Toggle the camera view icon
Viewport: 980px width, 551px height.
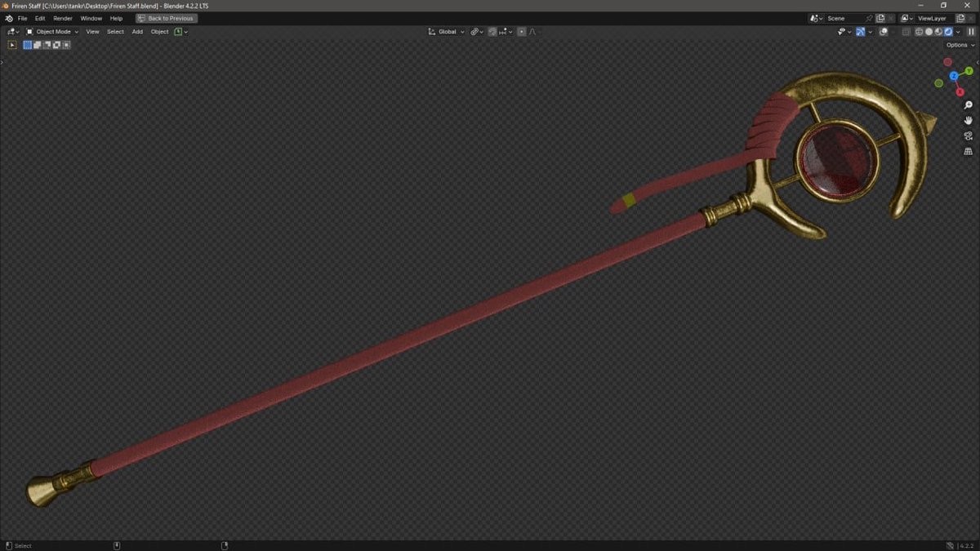[968, 136]
